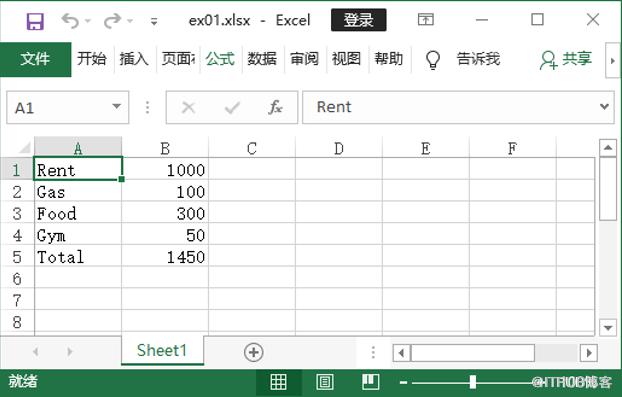Expand the formula bar chevron
Viewport: 622px width, 397px height.
(x=605, y=107)
